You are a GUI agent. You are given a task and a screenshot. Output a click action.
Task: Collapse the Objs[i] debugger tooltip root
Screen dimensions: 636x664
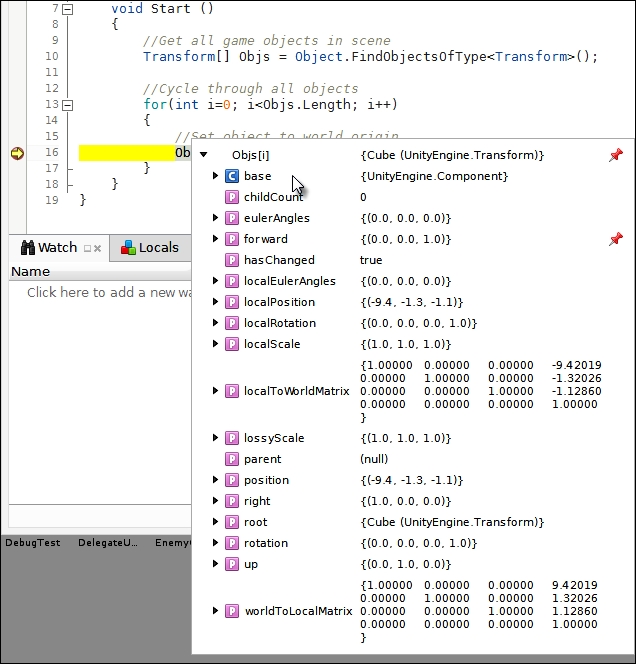coord(204,155)
